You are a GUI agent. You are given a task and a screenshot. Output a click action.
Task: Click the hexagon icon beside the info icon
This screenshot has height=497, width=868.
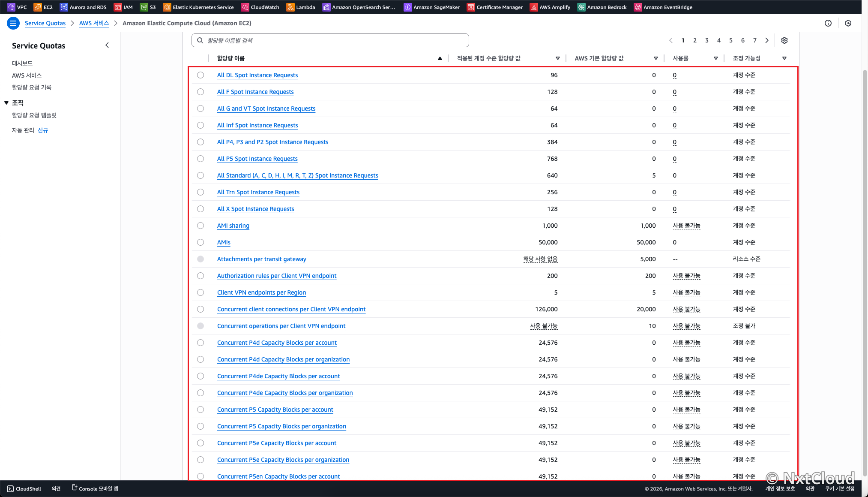point(848,23)
